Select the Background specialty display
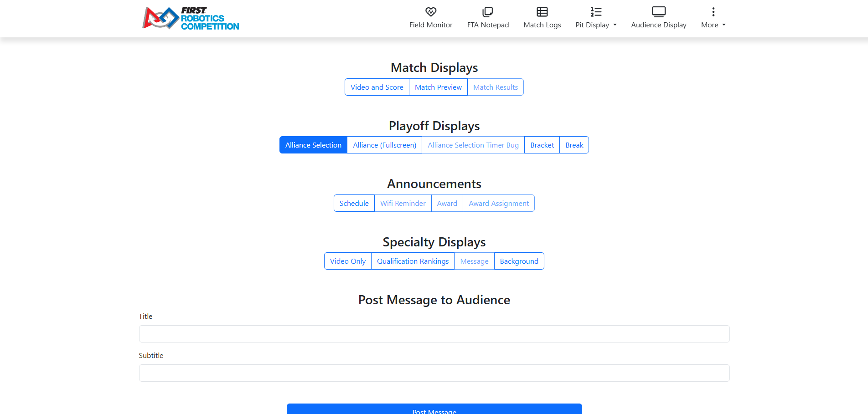Image resolution: width=868 pixels, height=414 pixels. point(519,261)
